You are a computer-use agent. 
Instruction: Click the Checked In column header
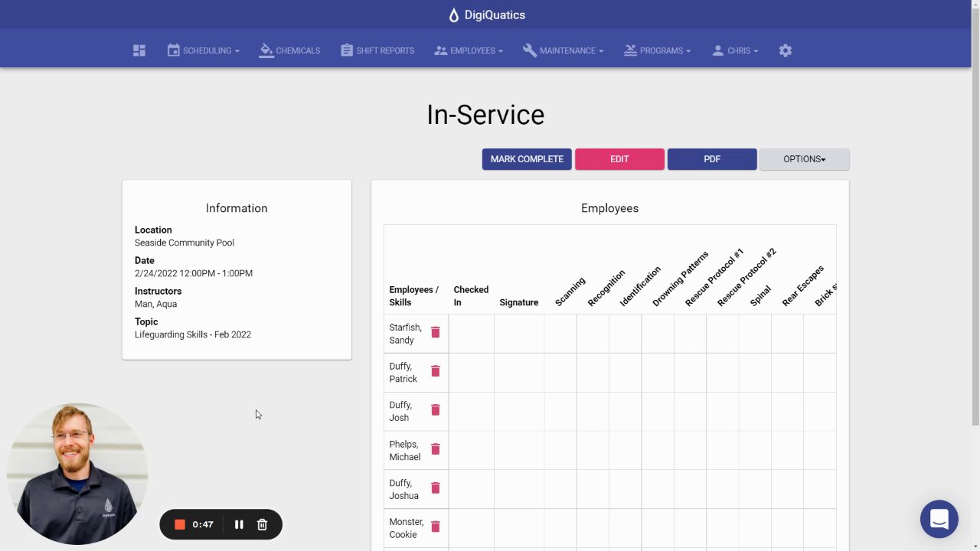tap(471, 296)
